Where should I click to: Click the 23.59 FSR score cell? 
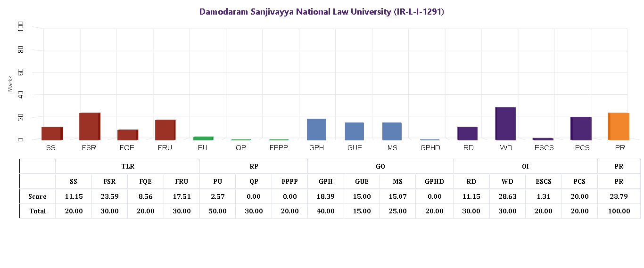coord(109,196)
